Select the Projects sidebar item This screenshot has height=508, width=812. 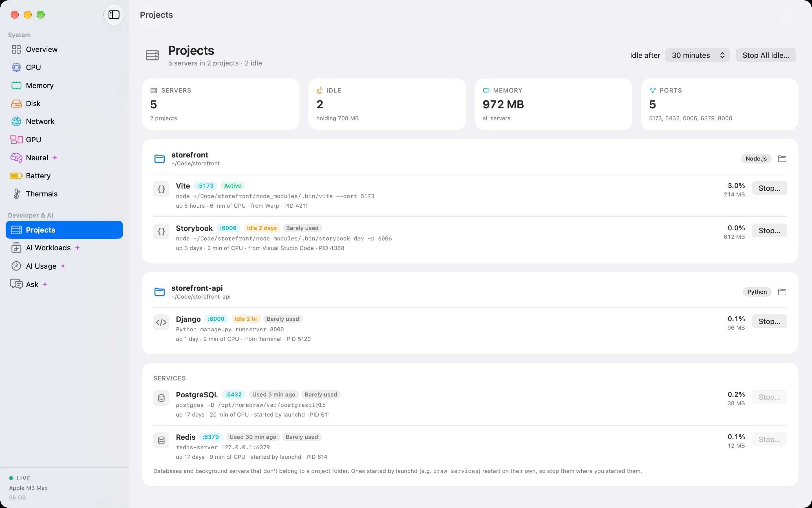tap(64, 230)
